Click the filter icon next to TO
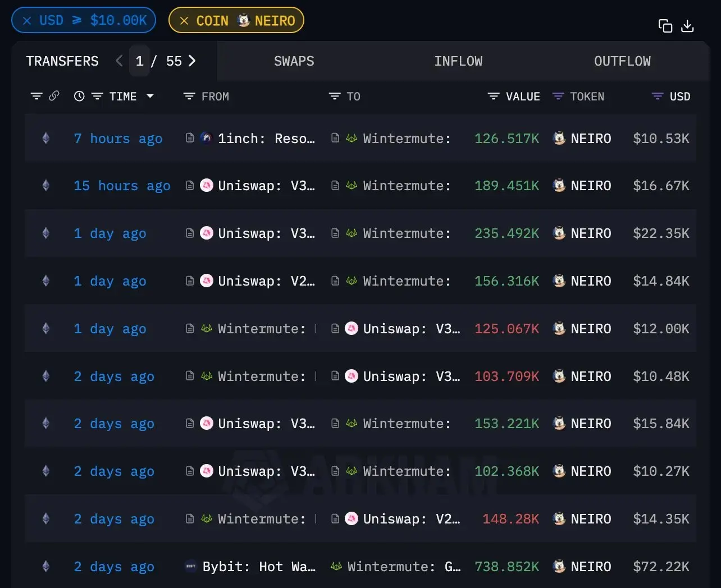Viewport: 721px width, 588px height. [335, 97]
